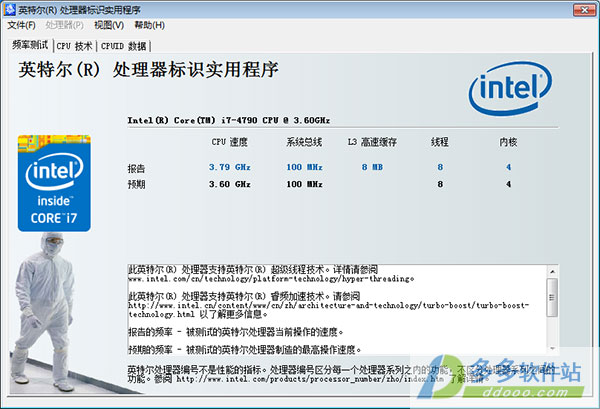Click the 报告的频率 description line
Image resolution: width=600 pixels, height=409 pixels.
coord(236,332)
